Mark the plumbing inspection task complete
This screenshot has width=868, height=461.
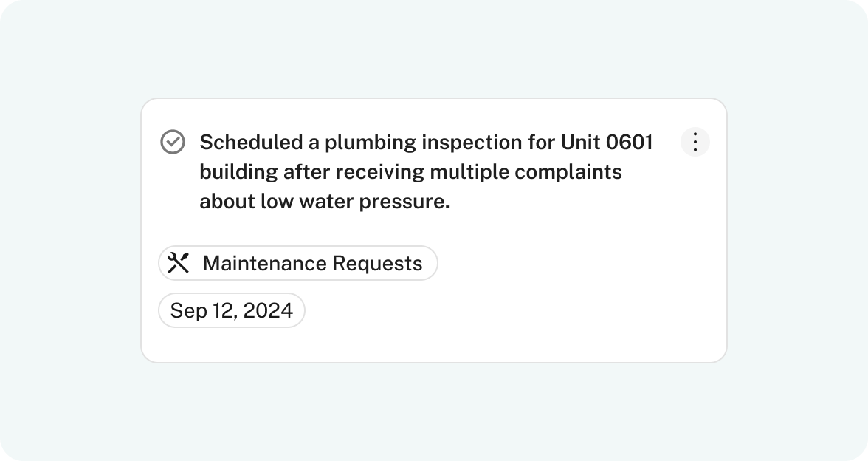pos(173,142)
